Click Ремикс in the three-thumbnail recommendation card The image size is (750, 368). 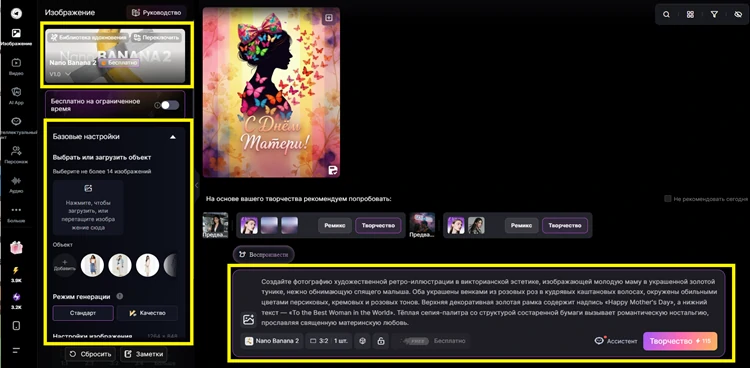tap(335, 225)
